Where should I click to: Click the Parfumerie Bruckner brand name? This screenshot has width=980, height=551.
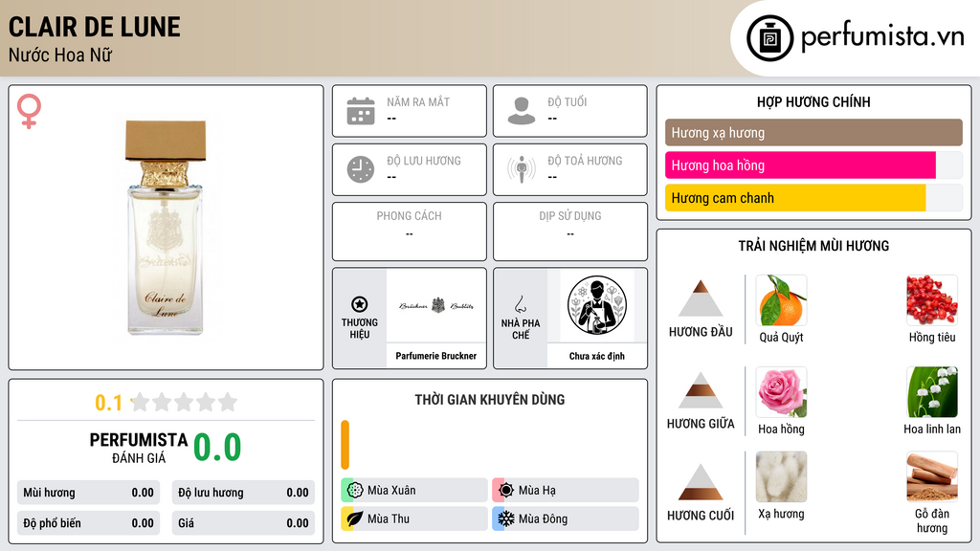(435, 356)
